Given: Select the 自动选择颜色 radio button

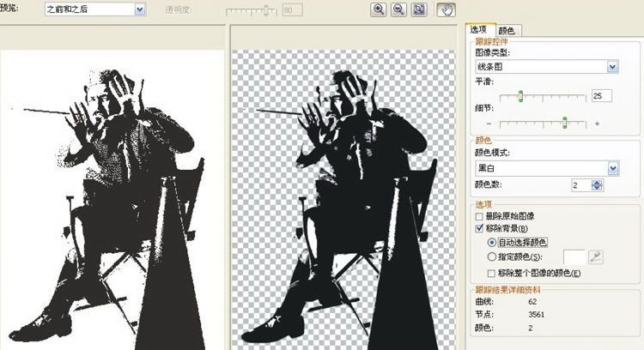Looking at the screenshot, I should click(491, 243).
